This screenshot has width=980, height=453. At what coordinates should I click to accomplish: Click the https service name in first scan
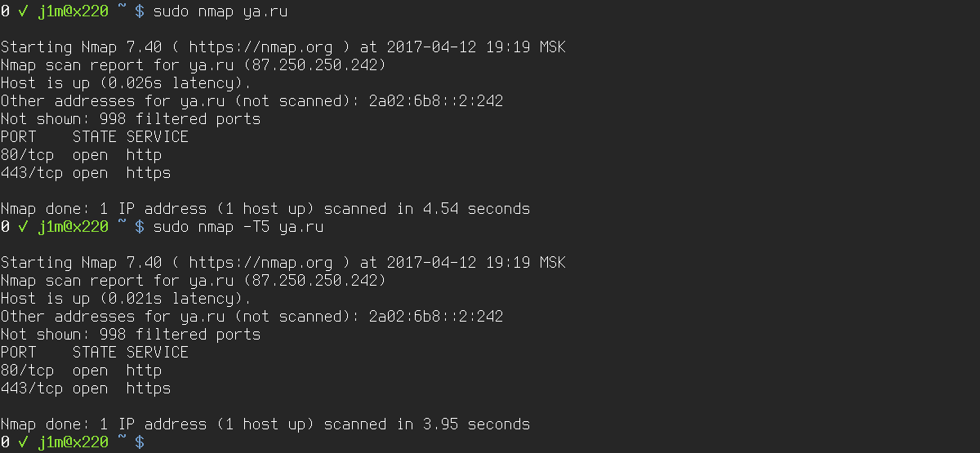tap(148, 173)
